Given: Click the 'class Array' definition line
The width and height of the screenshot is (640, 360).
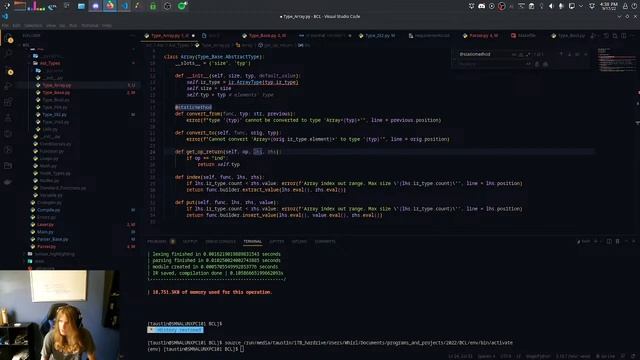Looking at the screenshot, I should (213, 57).
